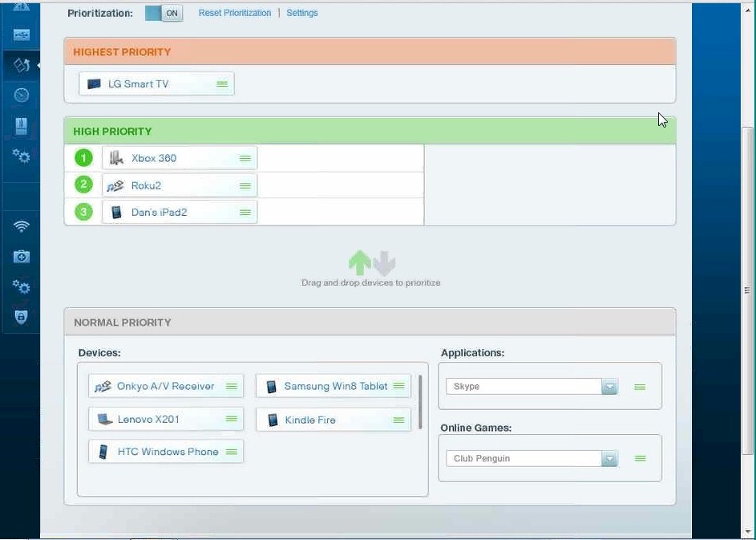
Task: Click the Xbox 360 console icon
Action: [x=116, y=158]
